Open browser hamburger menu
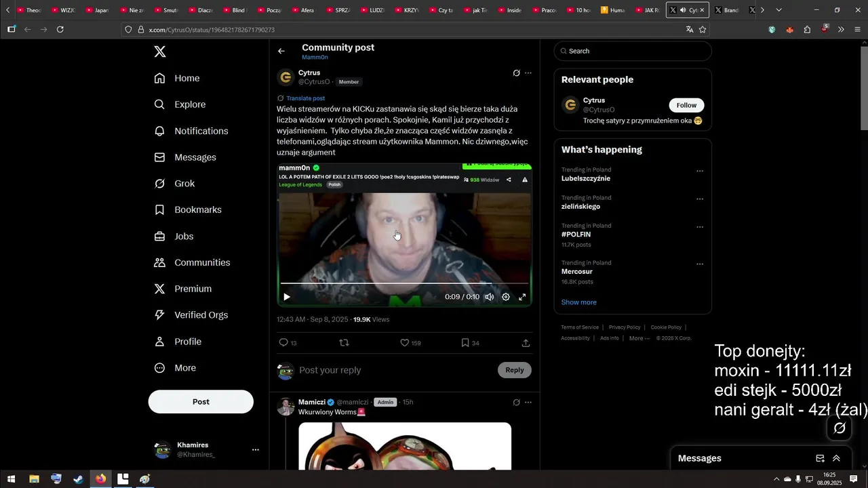Image resolution: width=868 pixels, height=488 pixels. pos(858,29)
